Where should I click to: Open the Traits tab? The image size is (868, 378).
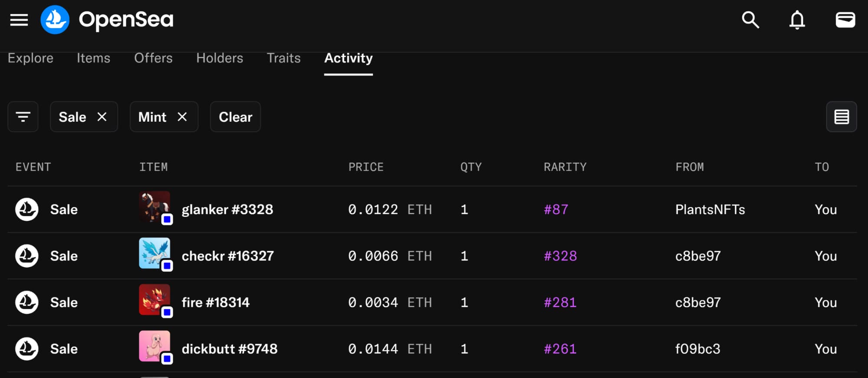(x=283, y=58)
